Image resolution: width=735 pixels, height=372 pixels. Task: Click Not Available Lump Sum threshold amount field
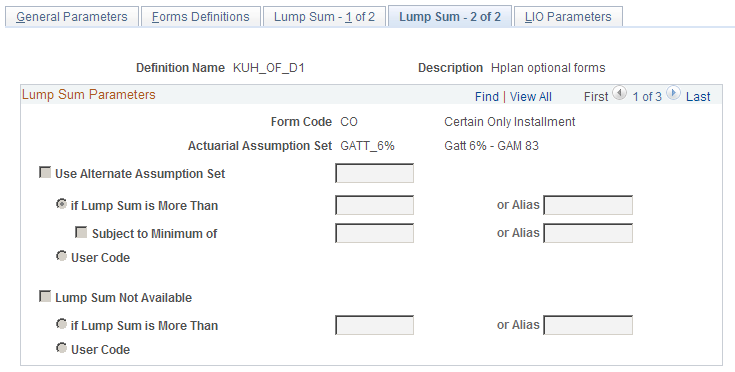coord(375,325)
